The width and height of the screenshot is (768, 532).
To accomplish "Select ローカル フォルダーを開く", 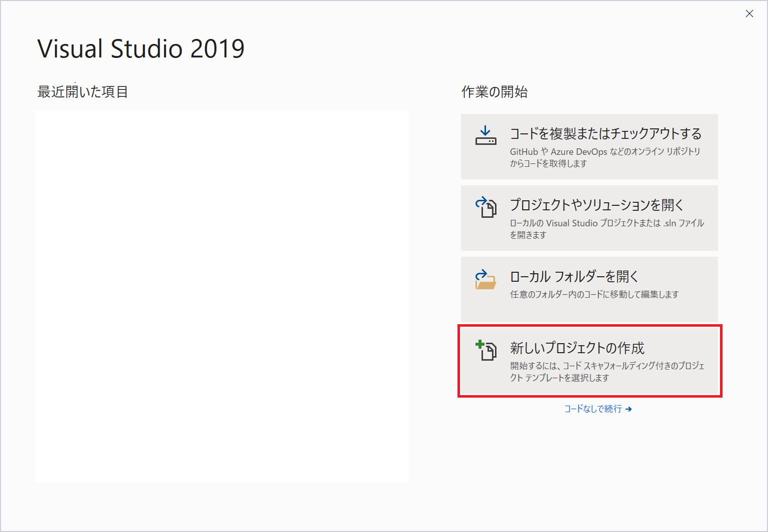I will coord(589,289).
